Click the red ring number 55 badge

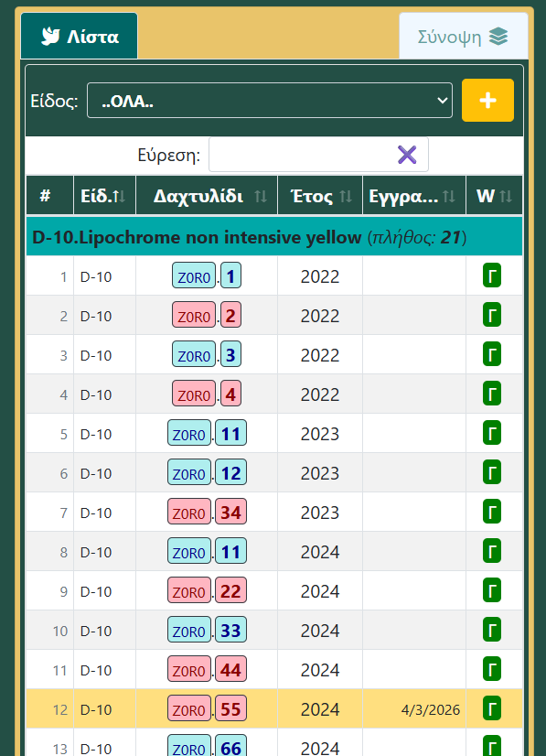click(x=230, y=708)
